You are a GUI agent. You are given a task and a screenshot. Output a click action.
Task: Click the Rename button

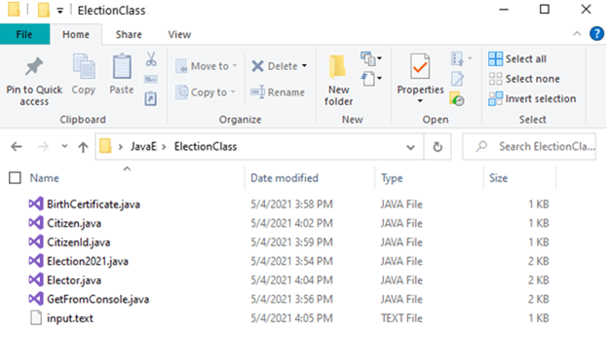pos(278,92)
